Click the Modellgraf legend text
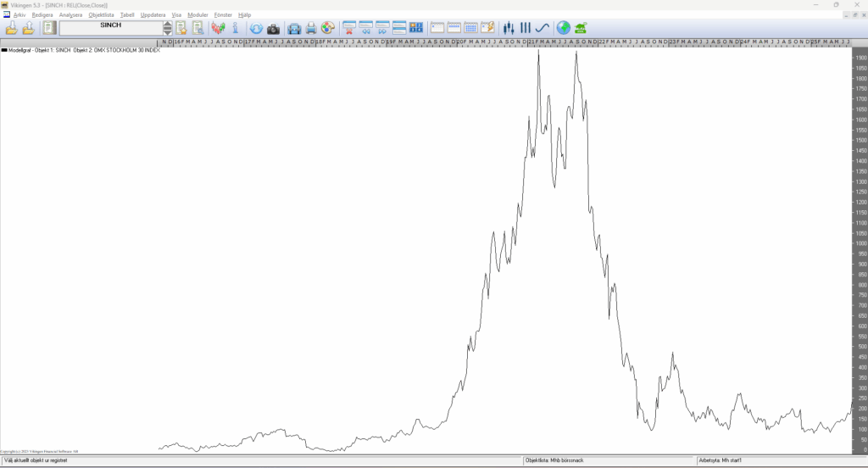The height and width of the screenshot is (468, 868). pos(84,50)
